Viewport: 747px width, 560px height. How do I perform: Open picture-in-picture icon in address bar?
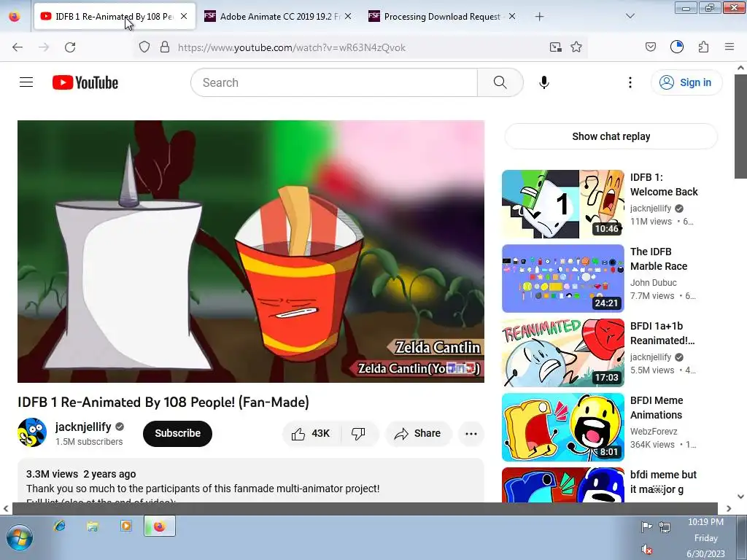555,47
